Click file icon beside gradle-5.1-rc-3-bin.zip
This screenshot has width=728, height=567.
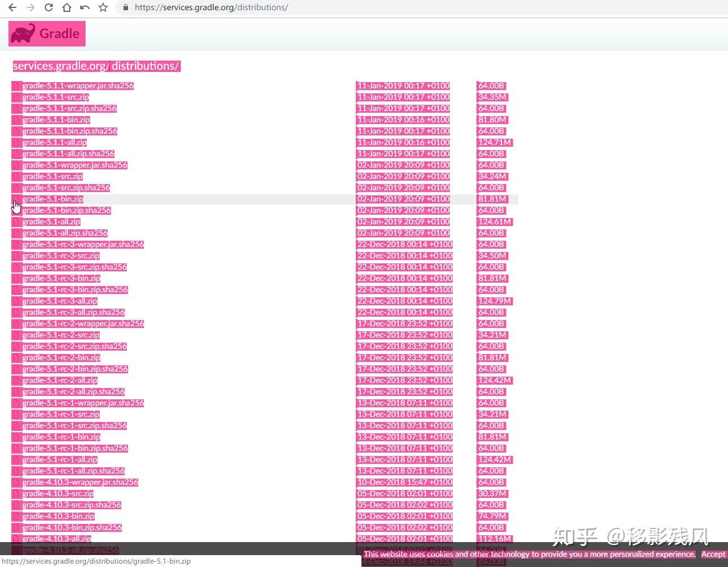pos(16,279)
